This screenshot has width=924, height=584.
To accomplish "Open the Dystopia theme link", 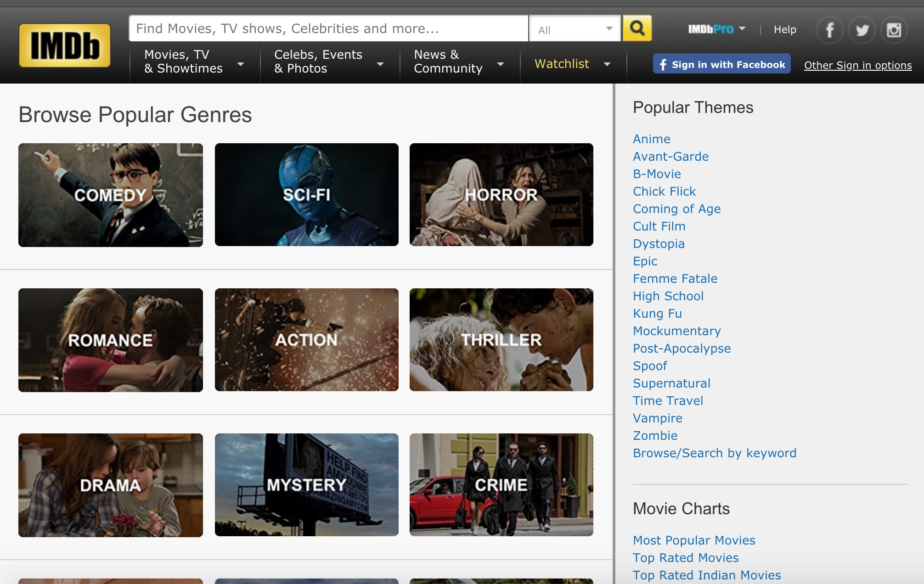I will (659, 244).
